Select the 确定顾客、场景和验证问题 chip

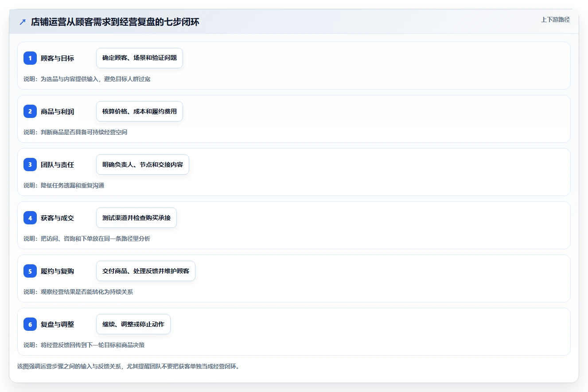pos(140,58)
